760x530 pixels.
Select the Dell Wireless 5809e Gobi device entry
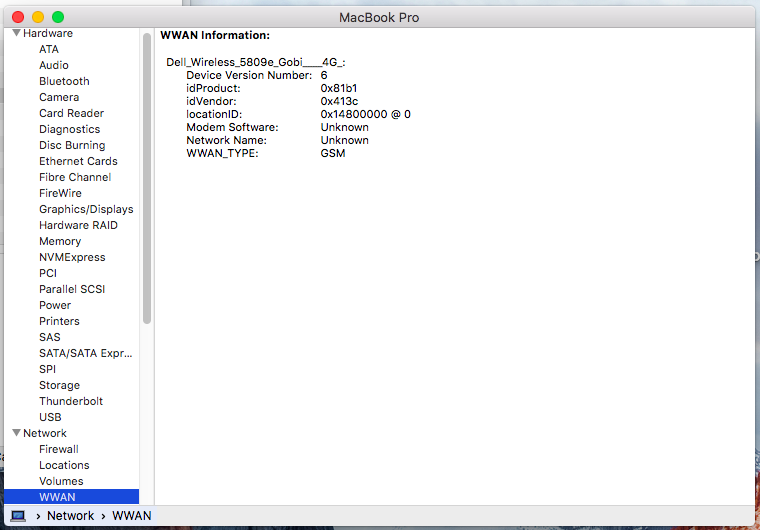(256, 62)
